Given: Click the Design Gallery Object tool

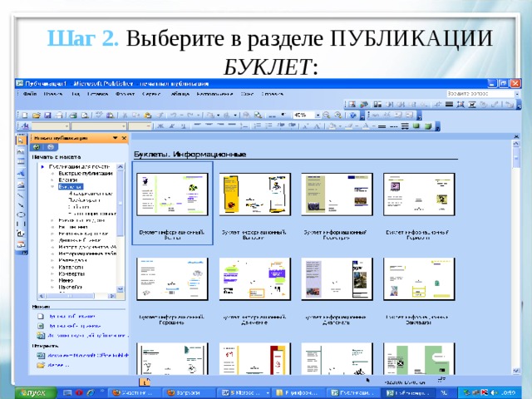Looking at the screenshot, I should coord(21,244).
